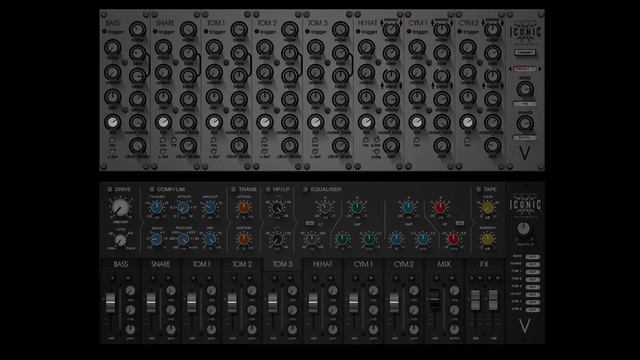Open the HI HAT output selector in routing list
Image resolution: width=640 pixels, height=360 pixels.
[x=533, y=294]
